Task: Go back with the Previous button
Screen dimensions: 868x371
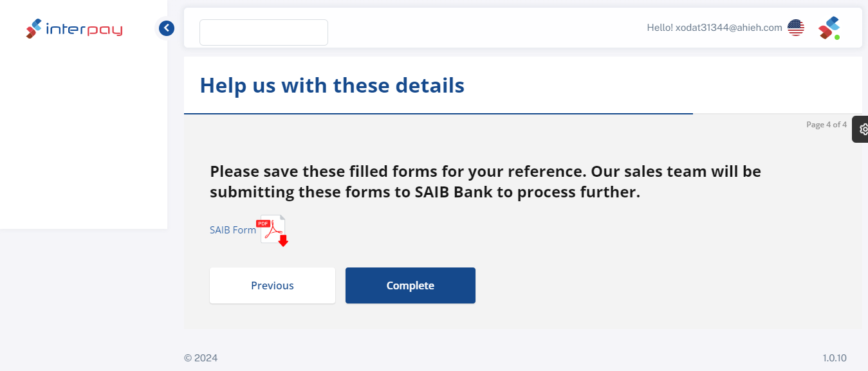Action: 272,285
